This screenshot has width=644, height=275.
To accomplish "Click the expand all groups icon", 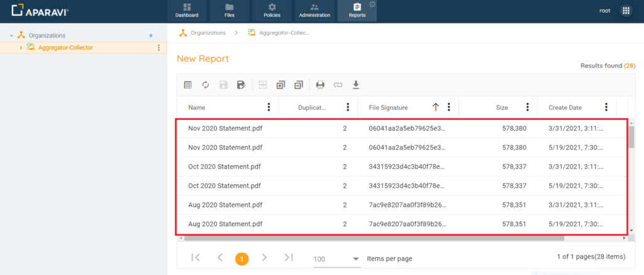I will click(280, 85).
